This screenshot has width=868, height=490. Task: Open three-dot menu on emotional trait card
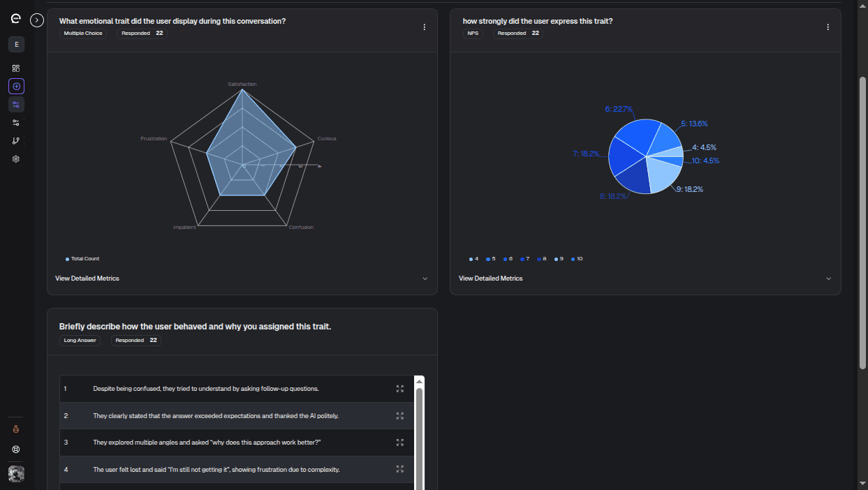pyautogui.click(x=424, y=27)
